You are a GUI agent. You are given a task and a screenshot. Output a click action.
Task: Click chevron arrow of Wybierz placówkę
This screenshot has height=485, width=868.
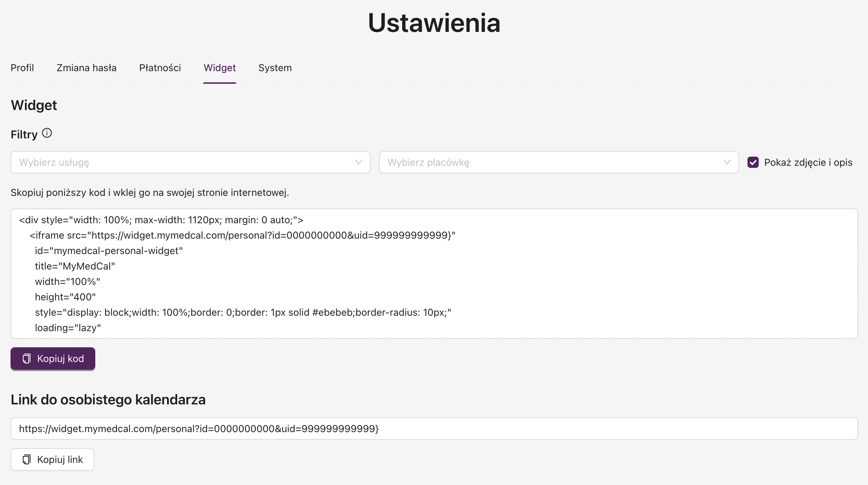coord(727,162)
